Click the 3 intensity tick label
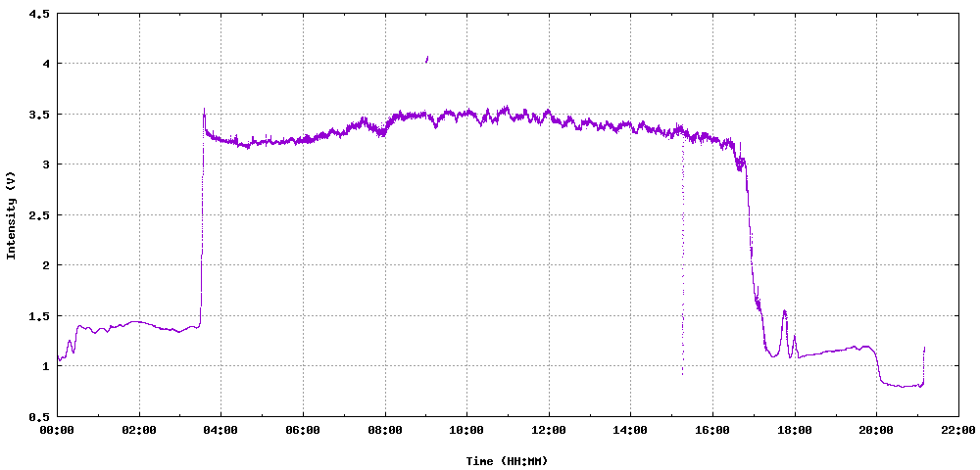 [46, 164]
